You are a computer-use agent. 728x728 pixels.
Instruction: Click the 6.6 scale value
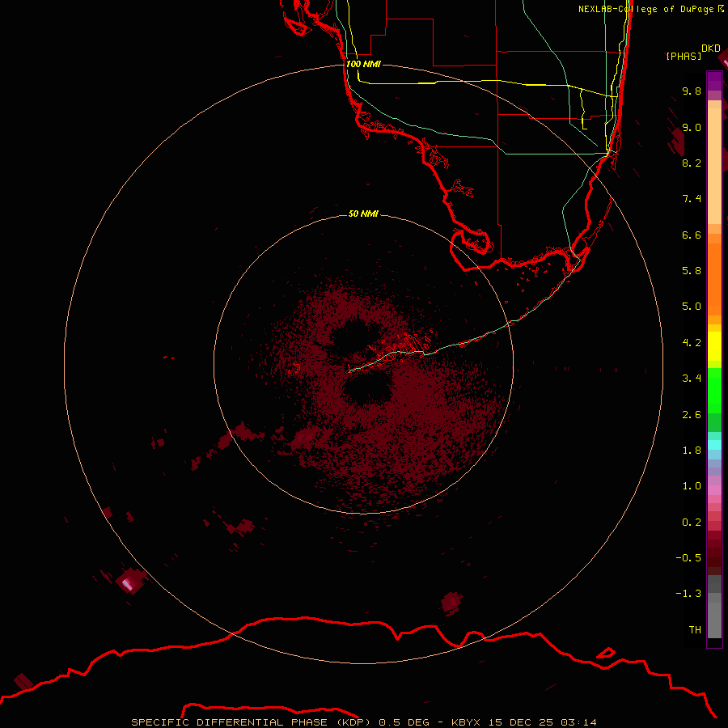tap(692, 235)
